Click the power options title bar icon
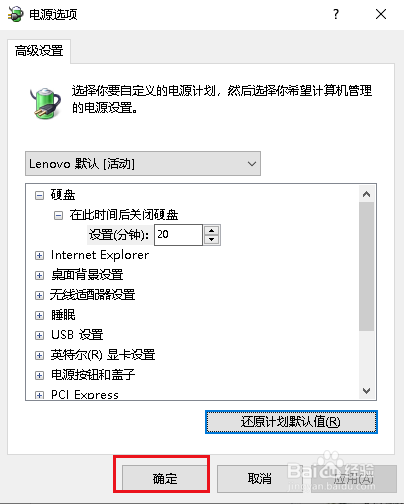404x504 pixels. (16, 14)
